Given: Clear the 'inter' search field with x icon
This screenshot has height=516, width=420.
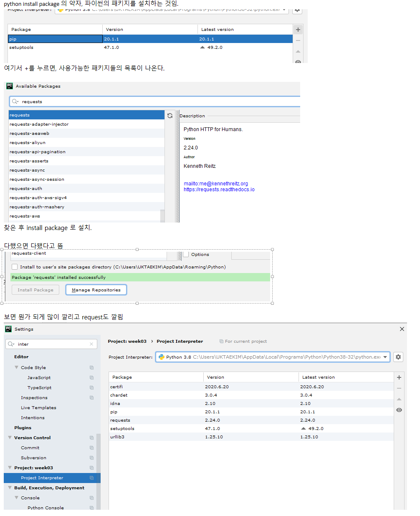Looking at the screenshot, I should [91, 344].
